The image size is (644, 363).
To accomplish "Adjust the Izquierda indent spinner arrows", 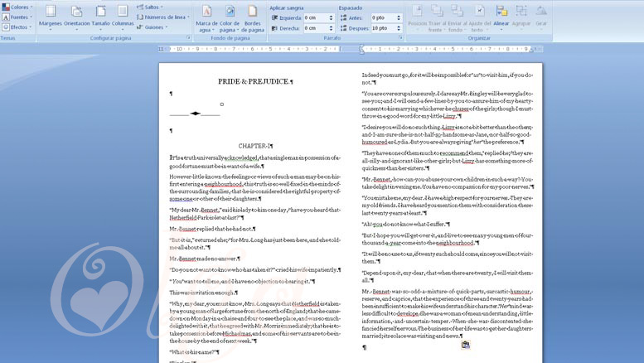I will click(x=331, y=17).
